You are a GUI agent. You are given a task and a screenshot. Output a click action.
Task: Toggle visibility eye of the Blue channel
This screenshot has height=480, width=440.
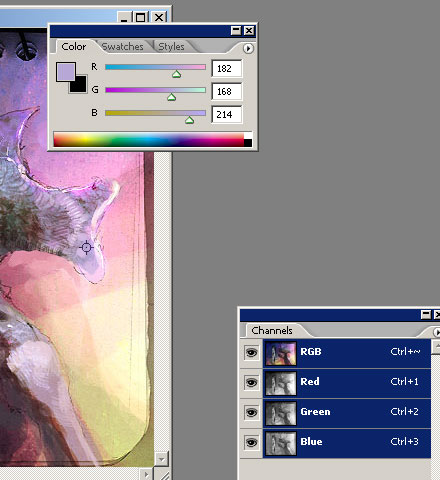click(251, 442)
